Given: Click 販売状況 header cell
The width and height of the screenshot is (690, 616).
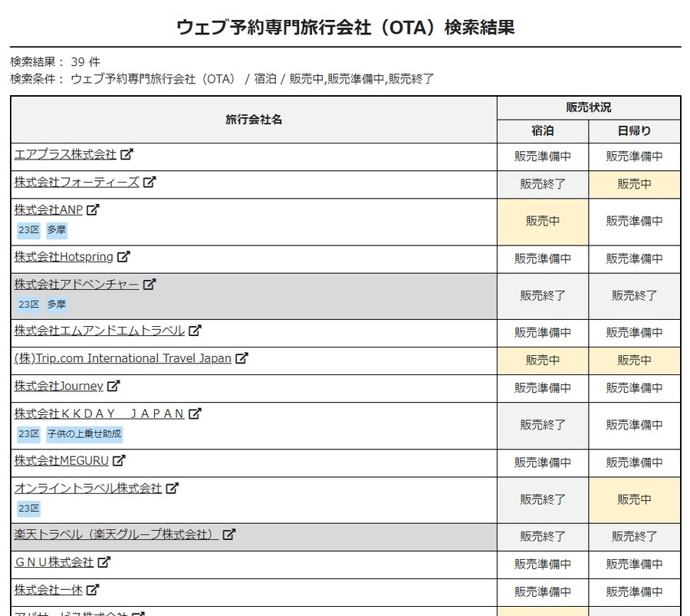Looking at the screenshot, I should 589,107.
